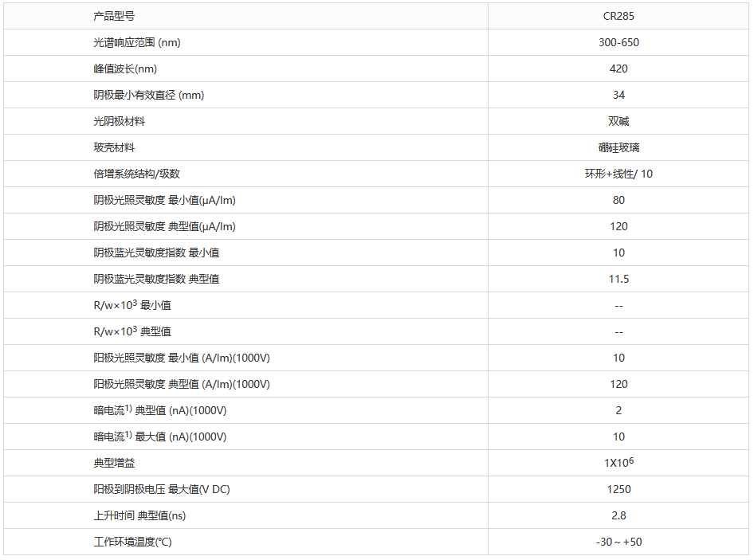Select '10' in 阳极光照灵敏度 最小值 row
This screenshot has height=560, width=754.
(x=619, y=358)
